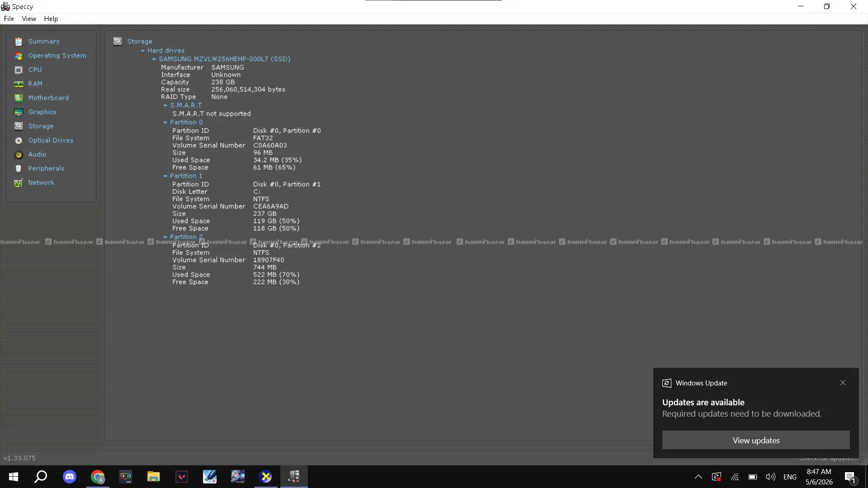Collapse the SAMSUNG MZVLW256HEHP-000L7 drive node

point(154,59)
